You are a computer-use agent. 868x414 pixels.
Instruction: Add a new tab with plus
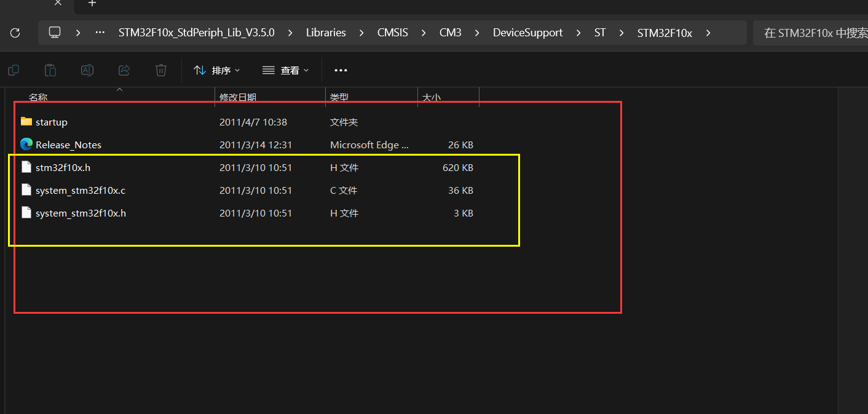(92, 3)
